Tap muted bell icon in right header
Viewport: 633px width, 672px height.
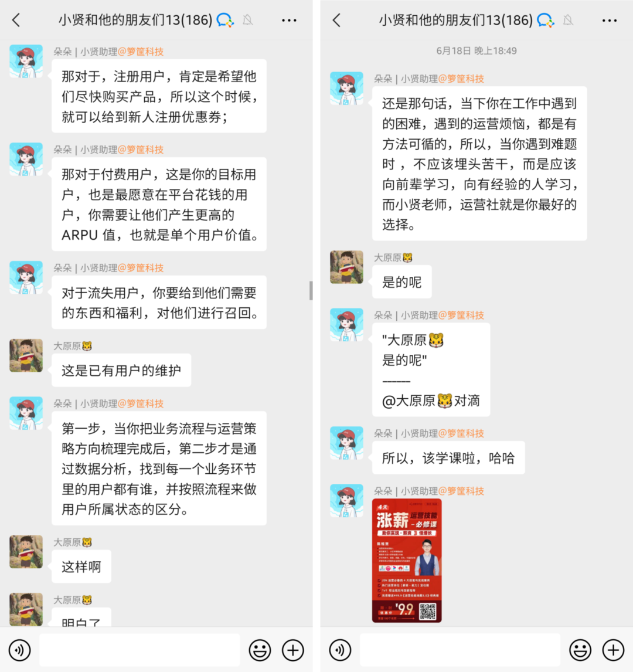pos(568,20)
